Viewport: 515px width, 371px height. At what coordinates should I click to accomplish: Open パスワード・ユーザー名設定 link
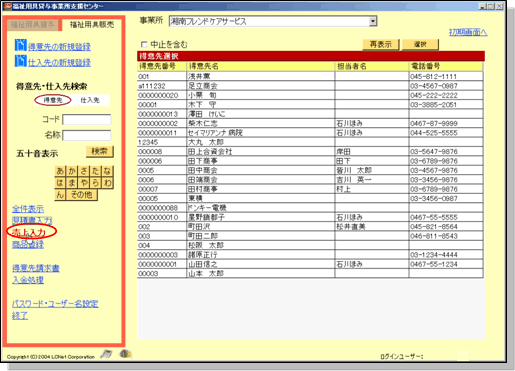(x=55, y=304)
